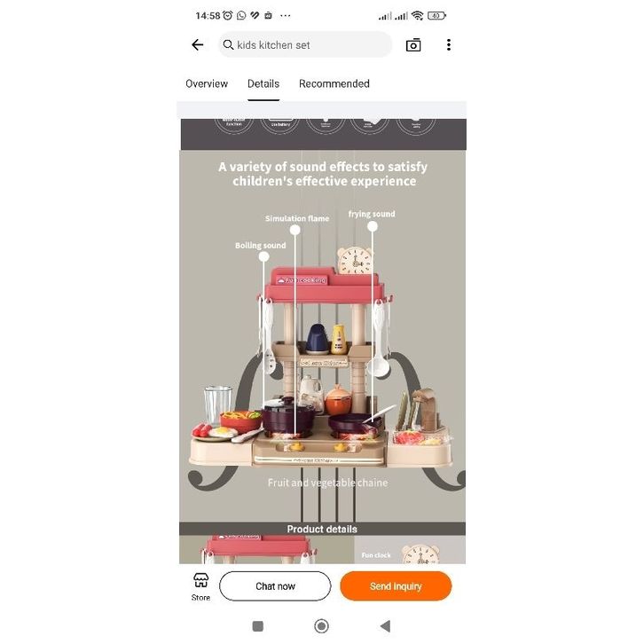Image resolution: width=644 pixels, height=644 pixels.
Task: Open the camera image search icon
Action: pyautogui.click(x=413, y=44)
